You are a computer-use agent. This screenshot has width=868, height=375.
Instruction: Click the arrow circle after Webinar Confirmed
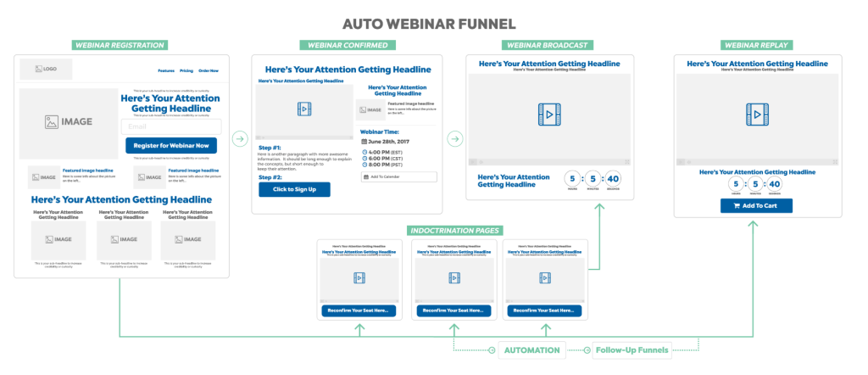[x=454, y=139]
